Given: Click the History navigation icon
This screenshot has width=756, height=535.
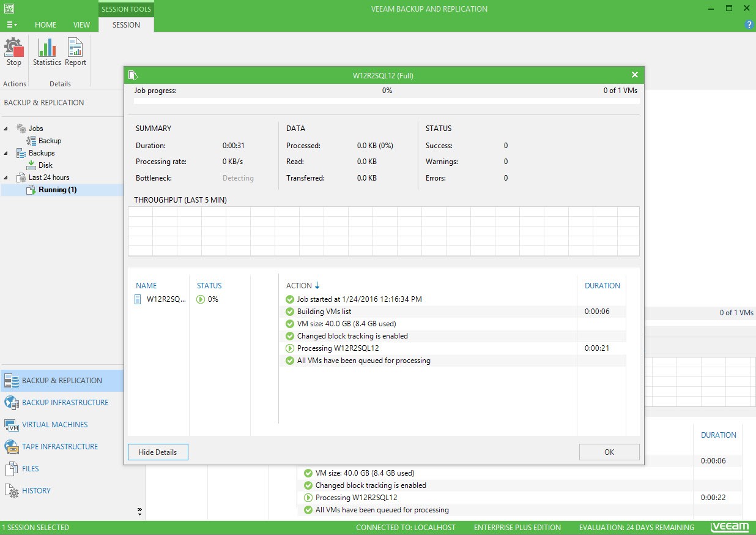Looking at the screenshot, I should click(12, 491).
